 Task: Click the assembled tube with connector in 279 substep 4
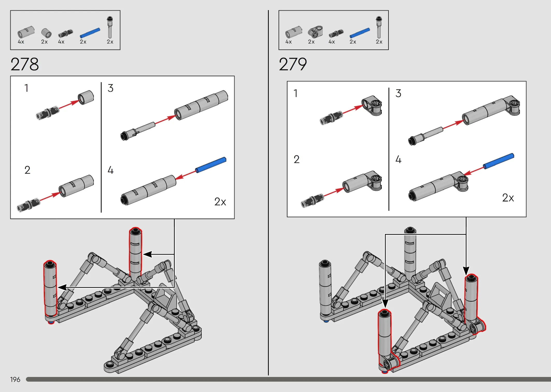click(439, 186)
